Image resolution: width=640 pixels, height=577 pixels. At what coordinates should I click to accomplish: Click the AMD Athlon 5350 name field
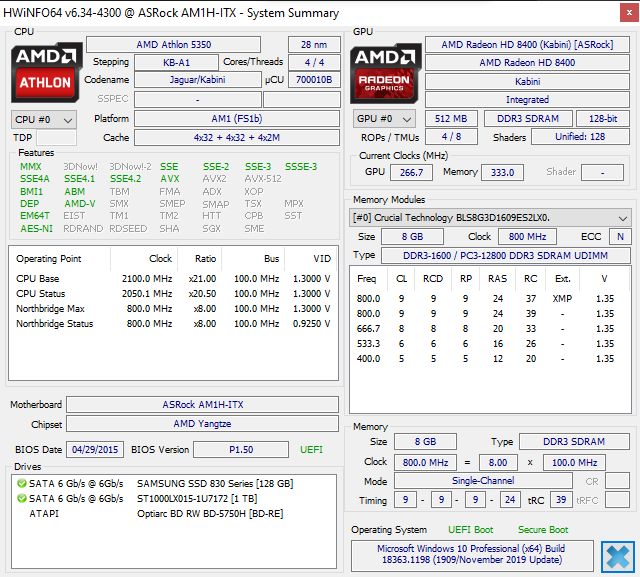pyautogui.click(x=173, y=44)
